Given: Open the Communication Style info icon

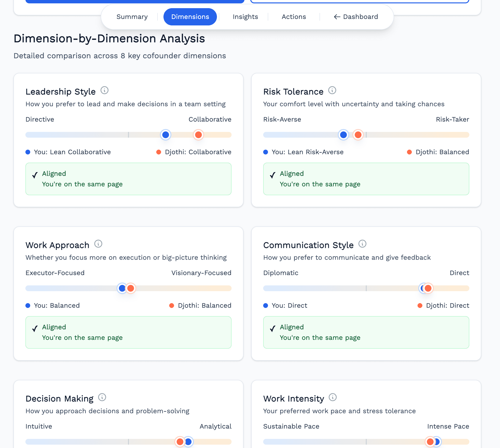Looking at the screenshot, I should tap(362, 244).
